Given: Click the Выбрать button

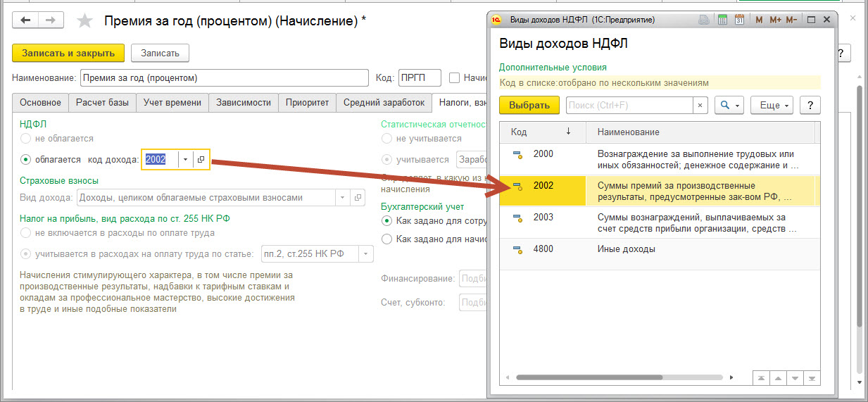Looking at the screenshot, I should click(x=529, y=106).
